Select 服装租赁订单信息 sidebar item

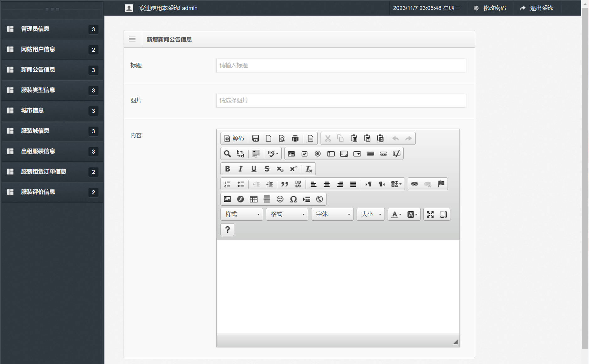click(44, 171)
